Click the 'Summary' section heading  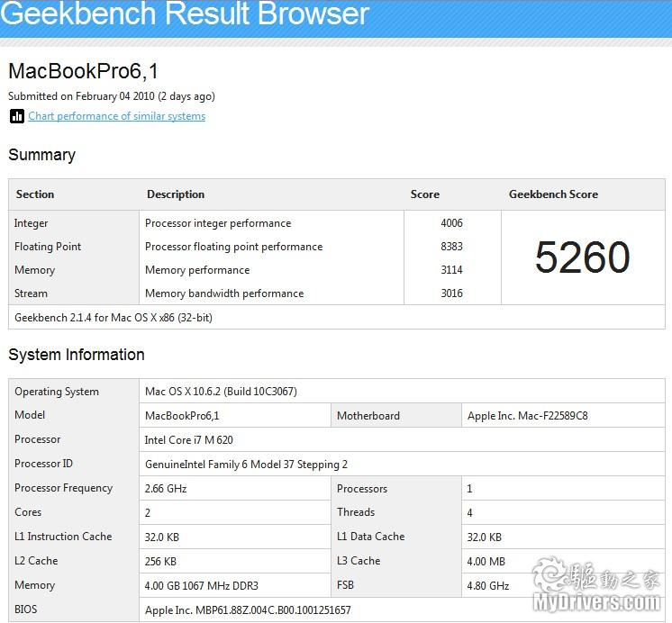tap(42, 155)
